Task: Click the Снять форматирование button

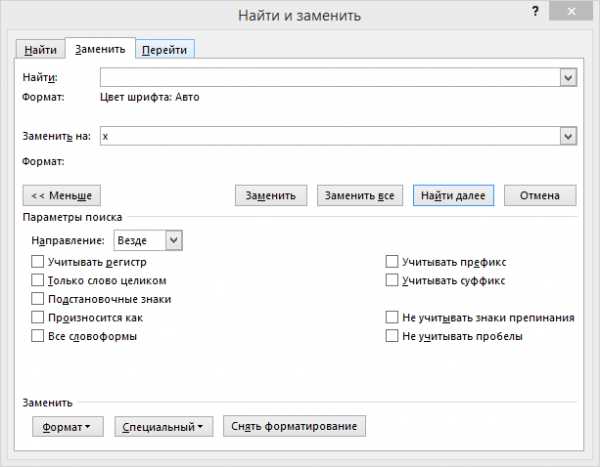Action: click(294, 426)
